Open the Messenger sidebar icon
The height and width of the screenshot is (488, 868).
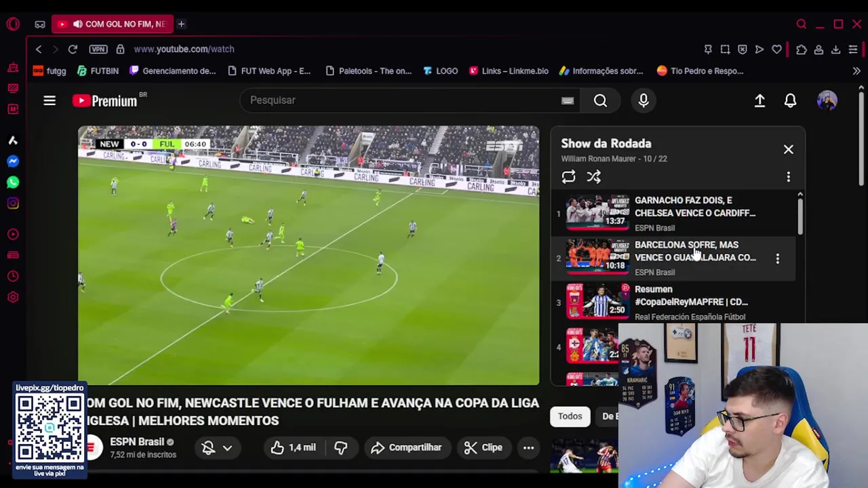(x=13, y=161)
